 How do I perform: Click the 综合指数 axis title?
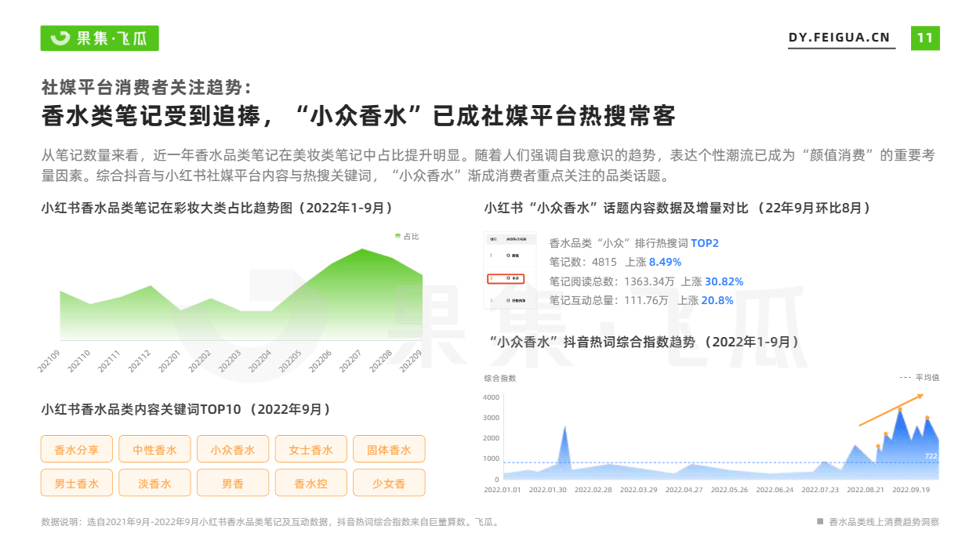(500, 378)
